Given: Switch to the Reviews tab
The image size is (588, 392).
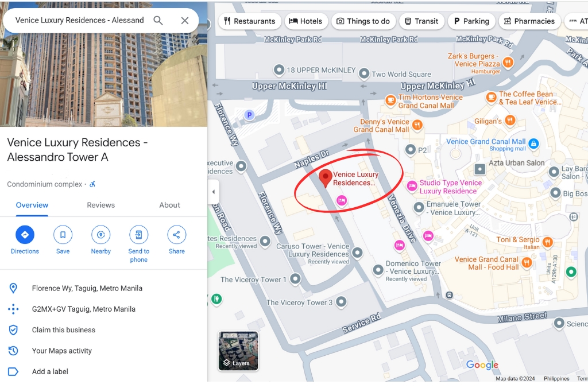Looking at the screenshot, I should click(x=101, y=205).
